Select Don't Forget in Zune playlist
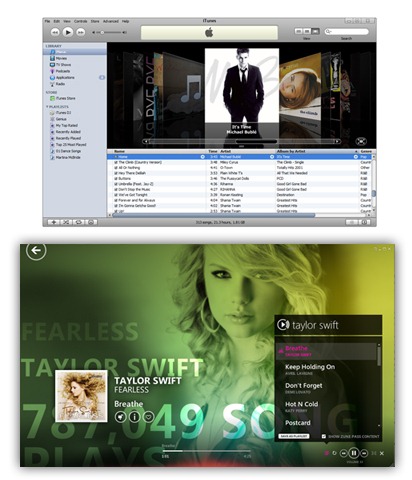The width and height of the screenshot is (412, 480). 304,388
